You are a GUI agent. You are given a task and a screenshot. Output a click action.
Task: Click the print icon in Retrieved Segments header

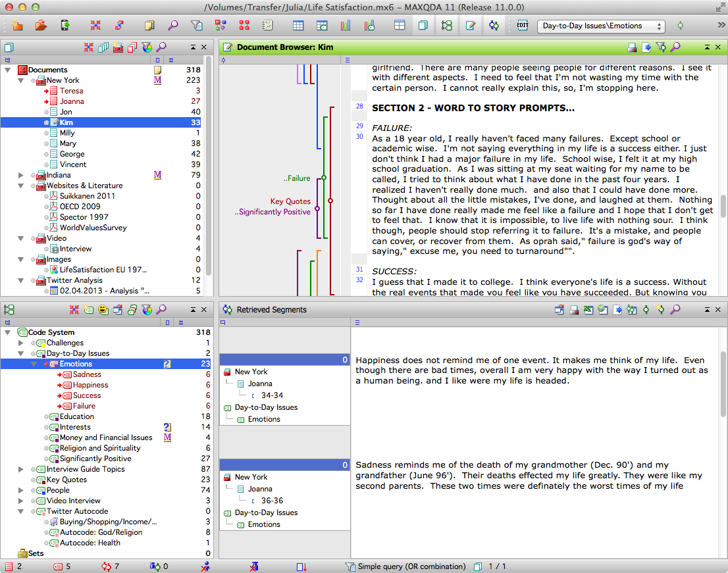coord(574,309)
